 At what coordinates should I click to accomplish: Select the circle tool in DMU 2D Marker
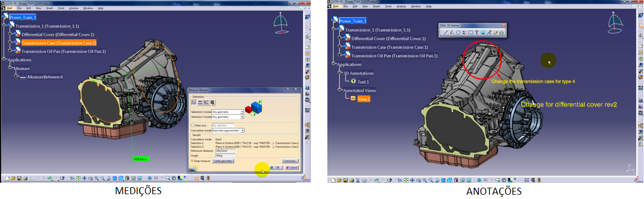coord(458,32)
